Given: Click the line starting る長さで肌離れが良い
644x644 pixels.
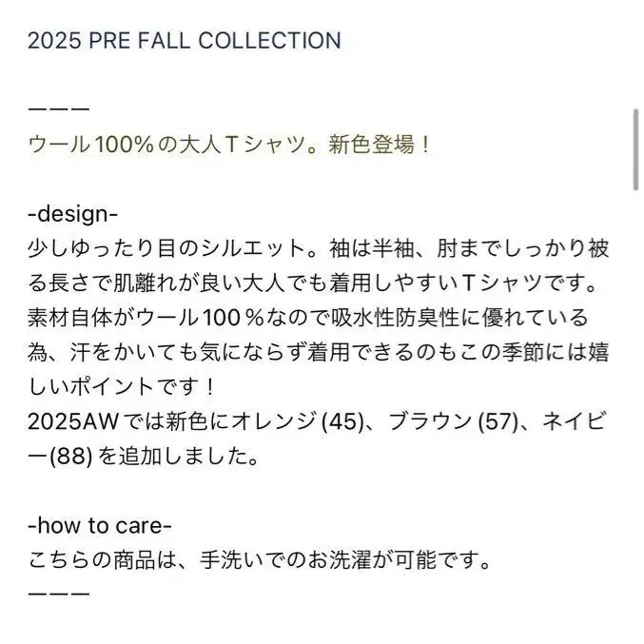Looking at the screenshot, I should pyautogui.click(x=313, y=283).
